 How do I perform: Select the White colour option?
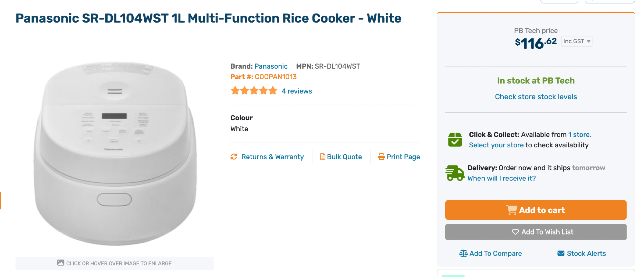point(239,129)
